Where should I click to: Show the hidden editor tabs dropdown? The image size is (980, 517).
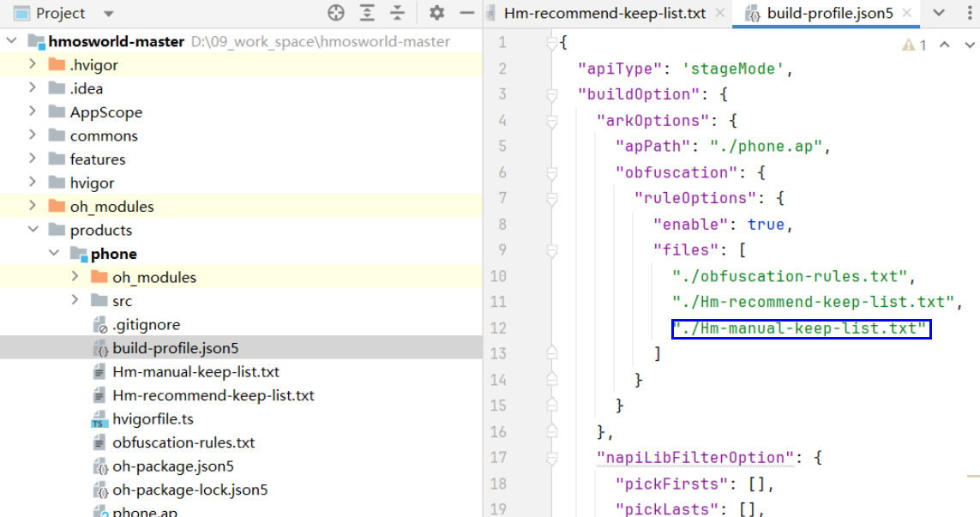[939, 13]
